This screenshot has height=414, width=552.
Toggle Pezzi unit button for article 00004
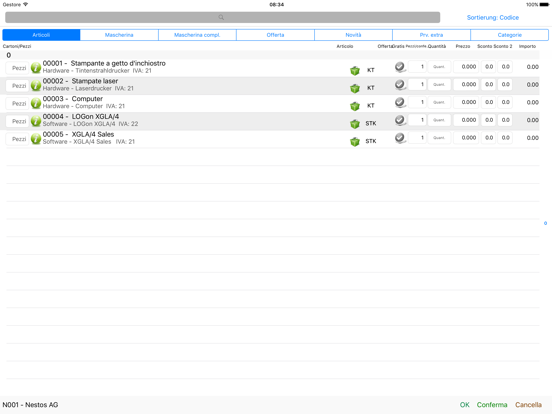pos(18,121)
